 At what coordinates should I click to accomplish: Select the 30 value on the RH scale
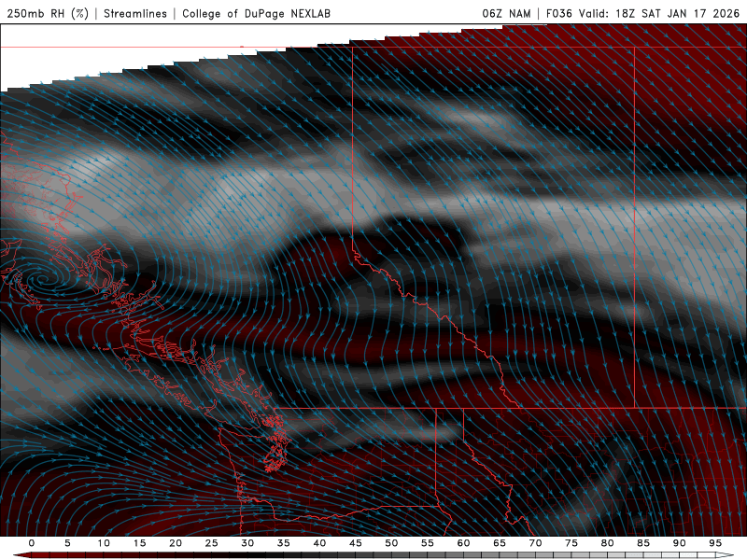(x=247, y=543)
